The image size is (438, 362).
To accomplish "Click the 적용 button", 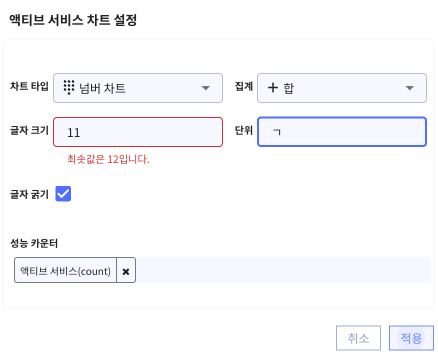I will tap(411, 338).
